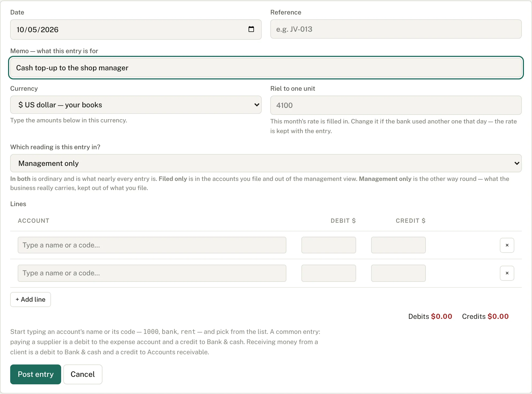This screenshot has height=394, width=532.
Task: Click the Debits total amount
Action: click(441, 316)
